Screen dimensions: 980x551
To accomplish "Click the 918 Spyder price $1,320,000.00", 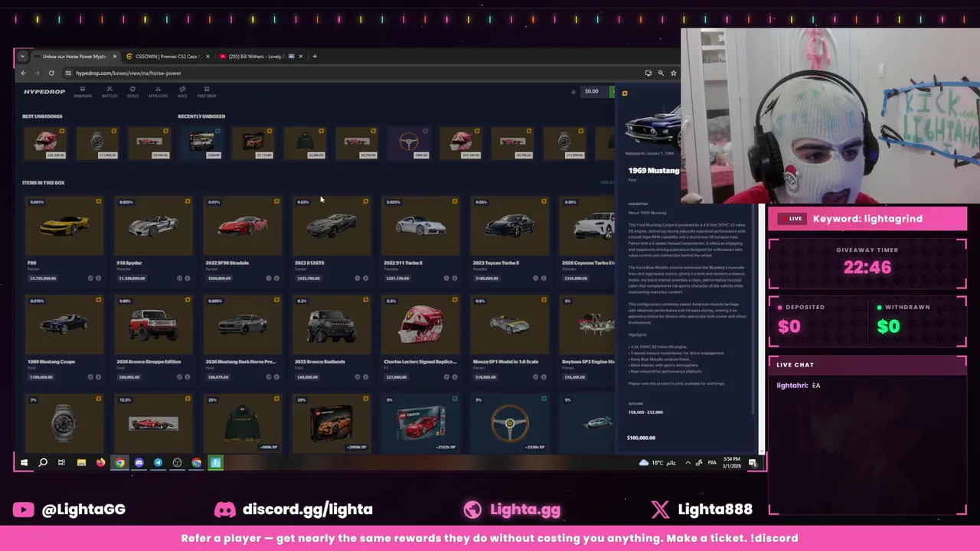I will coord(132,278).
